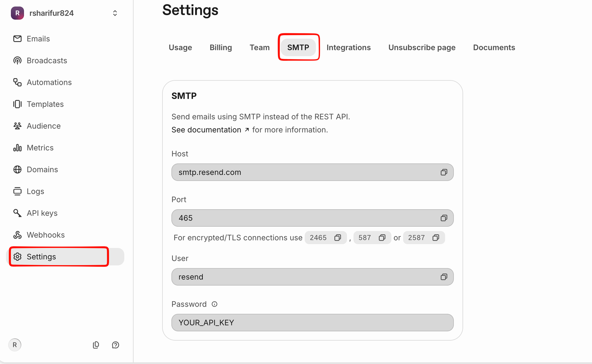Click the purple R team avatar
This screenshot has height=364, width=592.
tap(17, 13)
